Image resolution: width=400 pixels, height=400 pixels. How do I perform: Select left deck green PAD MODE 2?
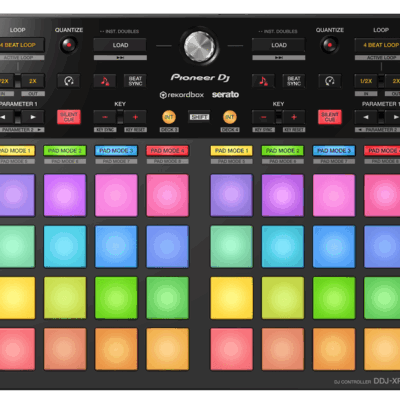point(65,151)
